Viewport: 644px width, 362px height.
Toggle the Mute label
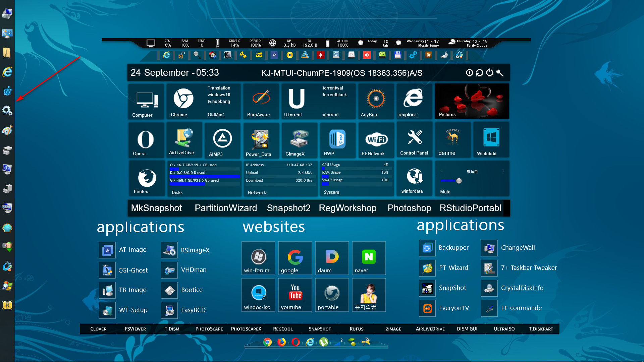point(445,192)
